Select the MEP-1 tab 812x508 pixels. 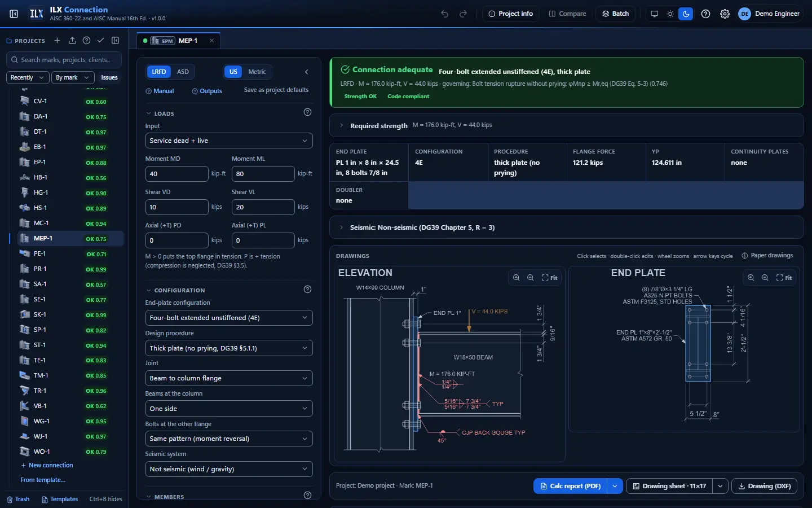(x=179, y=41)
